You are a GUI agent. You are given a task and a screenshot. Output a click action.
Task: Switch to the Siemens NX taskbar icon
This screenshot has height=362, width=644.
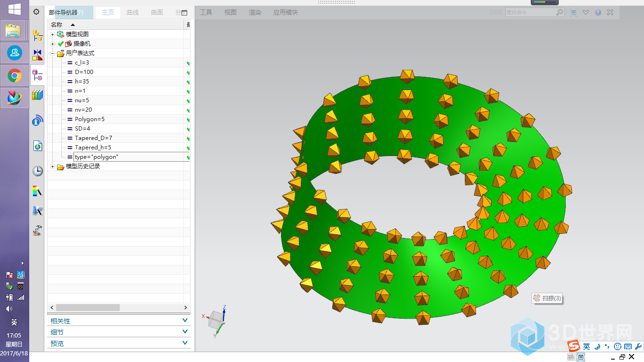(14, 98)
